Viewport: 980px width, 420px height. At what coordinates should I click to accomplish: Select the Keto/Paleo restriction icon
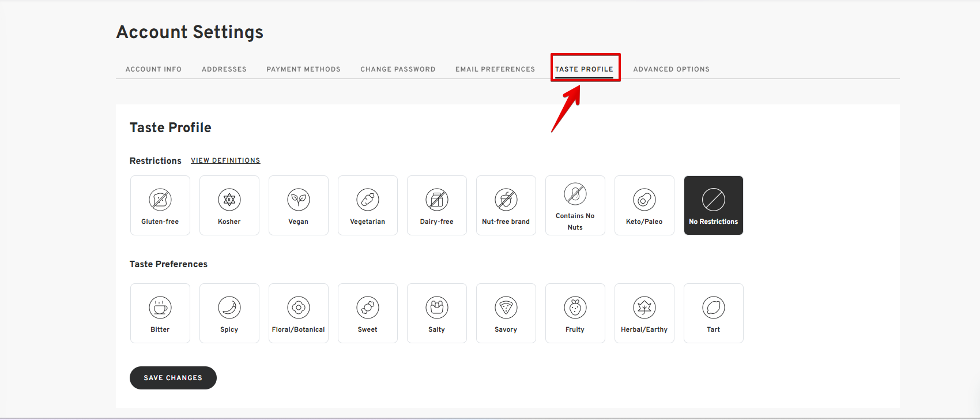click(x=644, y=200)
